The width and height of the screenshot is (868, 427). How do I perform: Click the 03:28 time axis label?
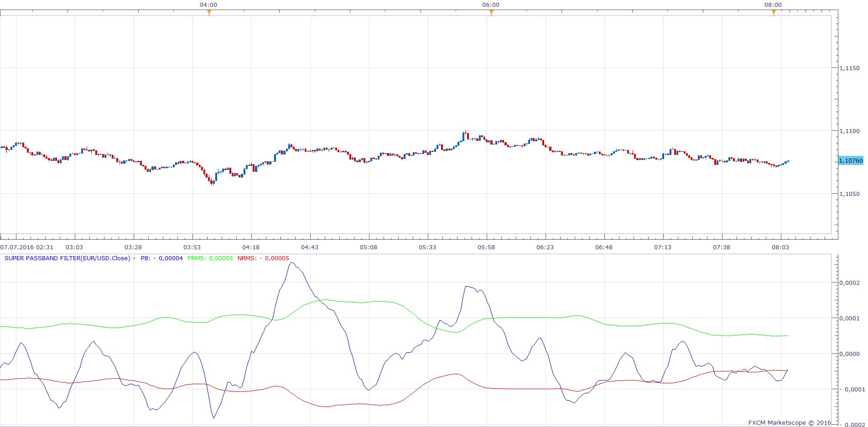click(x=133, y=247)
